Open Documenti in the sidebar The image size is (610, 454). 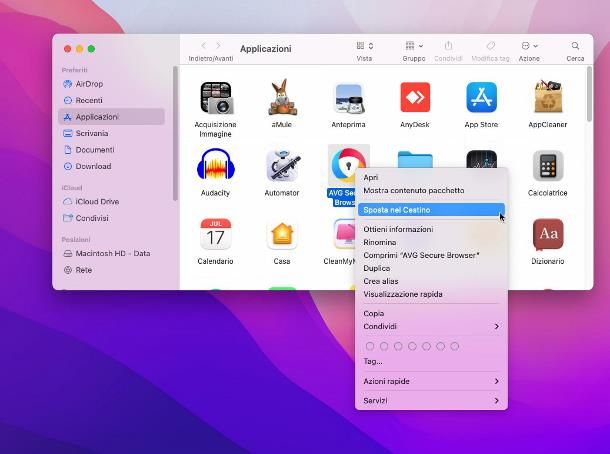[x=111, y=150]
